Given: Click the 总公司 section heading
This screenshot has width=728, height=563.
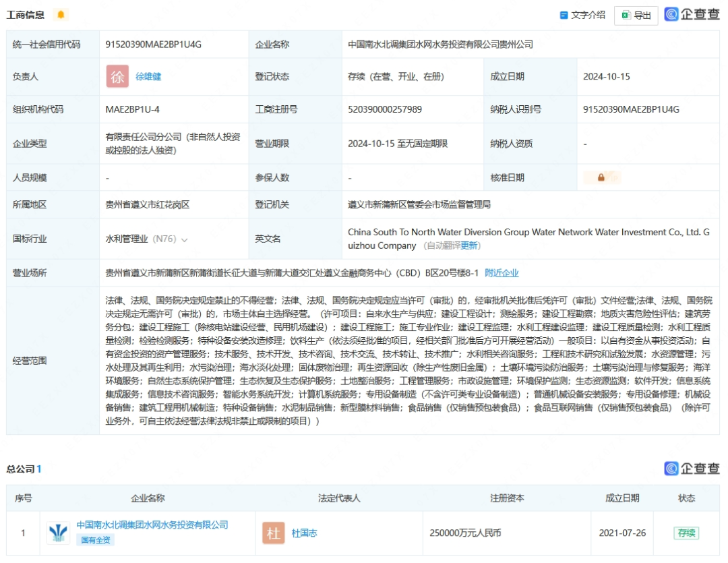Looking at the screenshot, I should (20, 469).
